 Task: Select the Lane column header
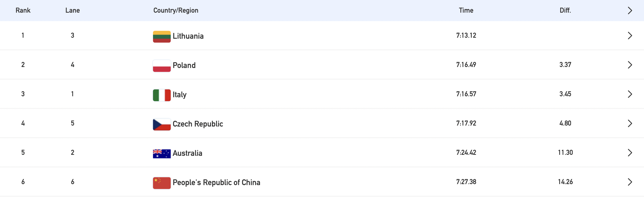click(72, 10)
